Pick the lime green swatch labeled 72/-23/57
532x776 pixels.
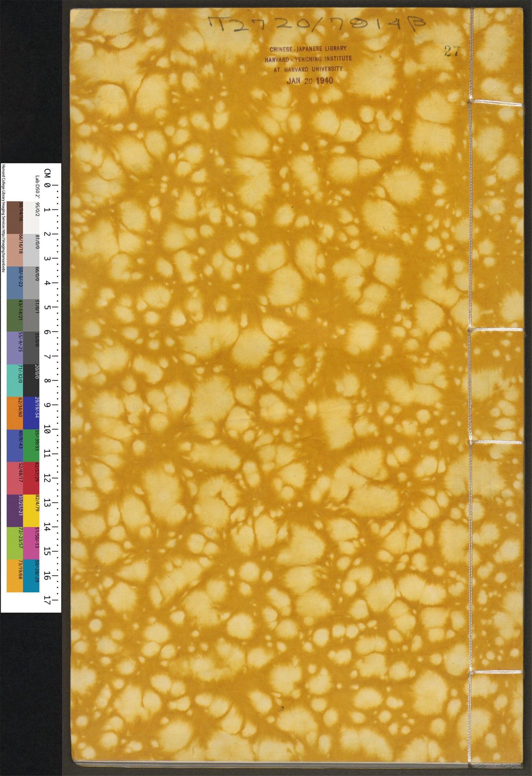pyautogui.click(x=15, y=543)
